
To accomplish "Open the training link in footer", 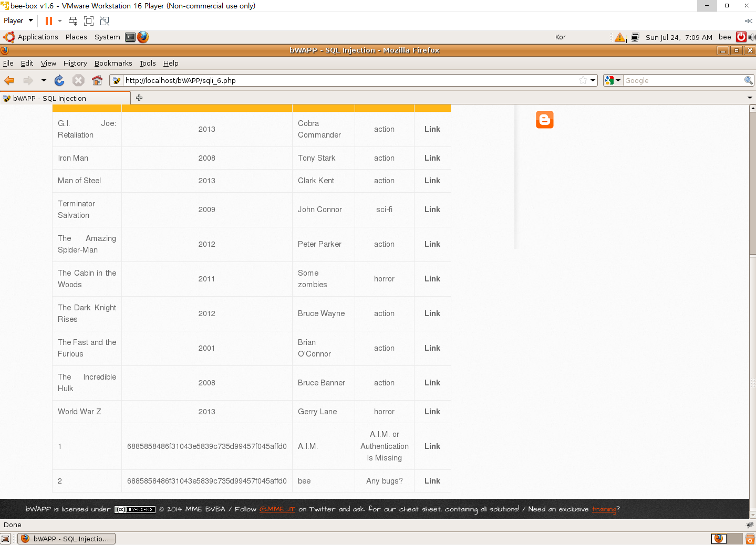I will click(604, 509).
